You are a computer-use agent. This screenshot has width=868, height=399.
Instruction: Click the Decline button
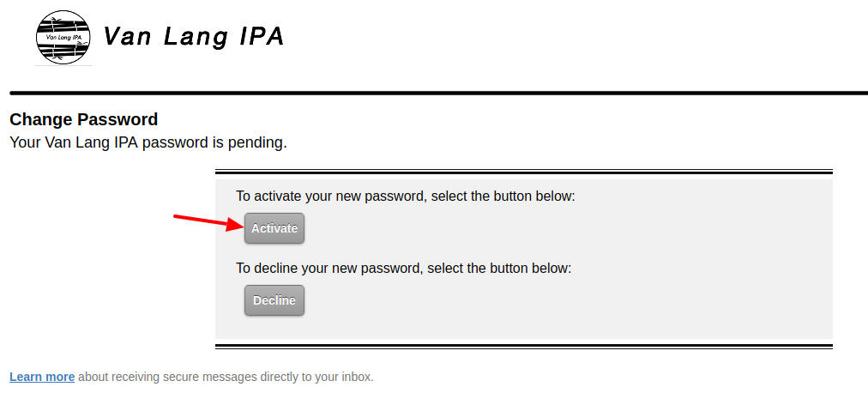[x=274, y=300]
